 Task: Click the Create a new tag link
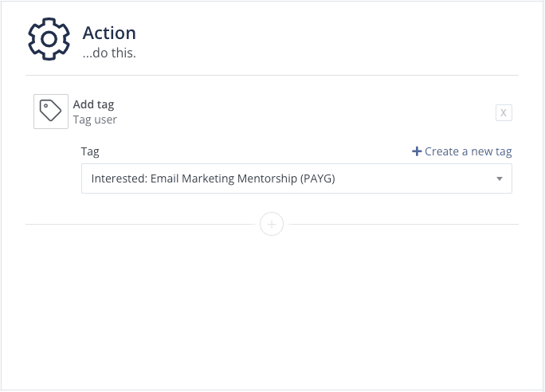[462, 151]
